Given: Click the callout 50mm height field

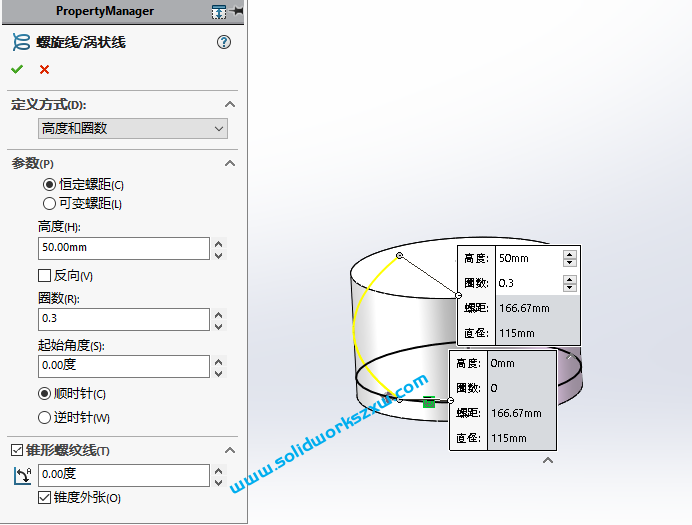Looking at the screenshot, I should tap(529, 259).
